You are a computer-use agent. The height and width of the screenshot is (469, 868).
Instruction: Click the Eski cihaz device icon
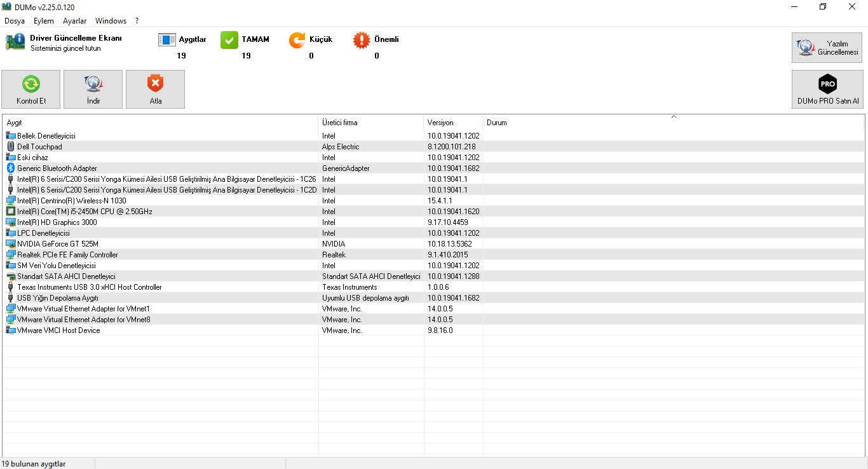[11, 158]
